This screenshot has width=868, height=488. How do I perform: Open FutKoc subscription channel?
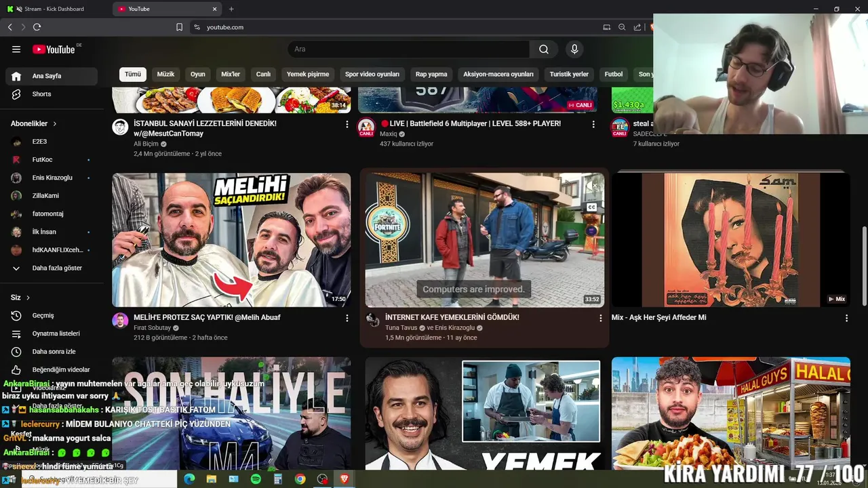pyautogui.click(x=52, y=160)
